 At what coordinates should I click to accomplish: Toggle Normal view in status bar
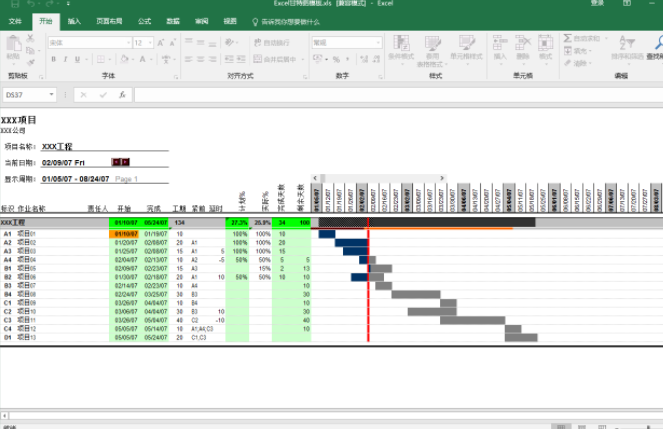coord(561,426)
